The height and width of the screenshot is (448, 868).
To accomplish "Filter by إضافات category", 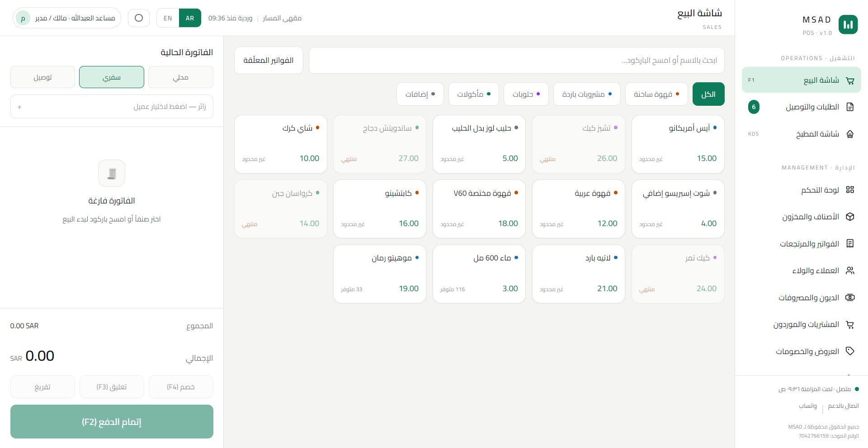I will 420,94.
